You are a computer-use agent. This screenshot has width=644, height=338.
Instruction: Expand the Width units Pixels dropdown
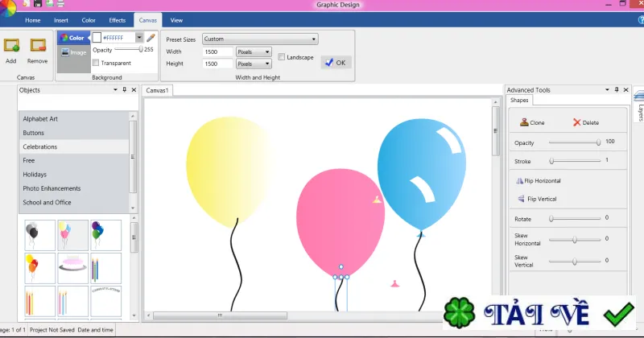254,52
